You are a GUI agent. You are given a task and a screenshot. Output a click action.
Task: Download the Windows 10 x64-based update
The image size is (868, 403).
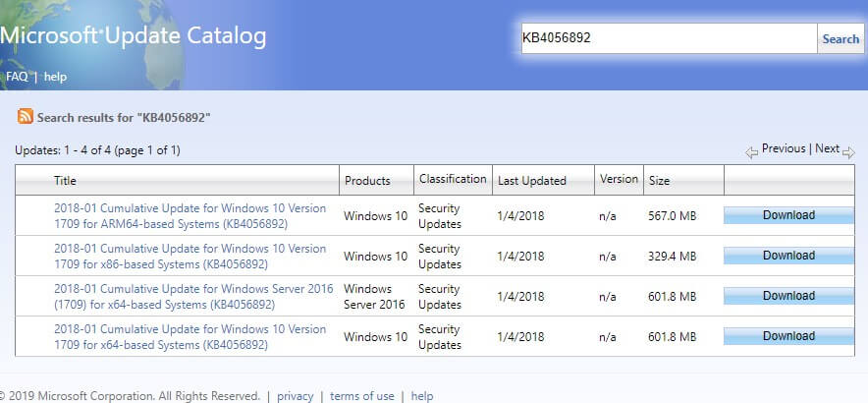tap(788, 336)
